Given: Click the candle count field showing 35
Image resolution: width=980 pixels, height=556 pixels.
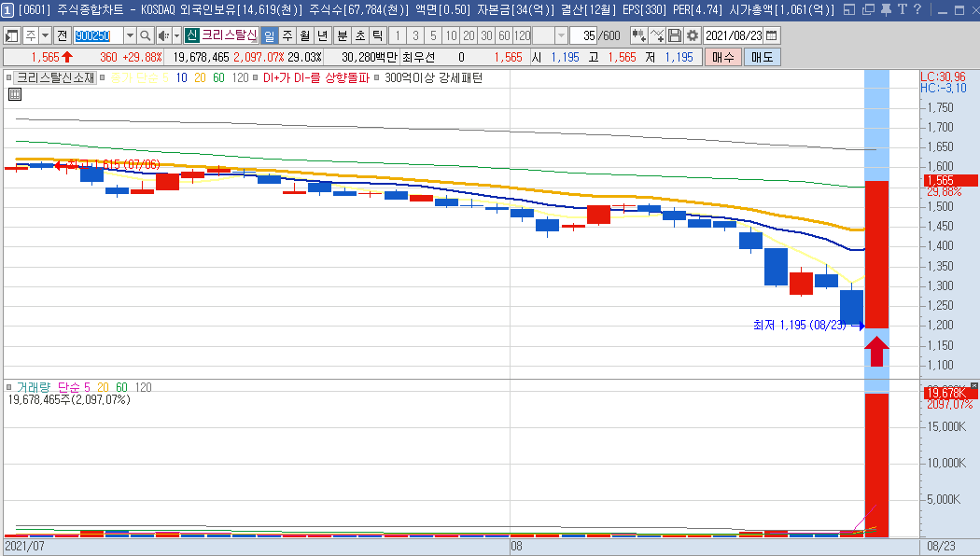Looking at the screenshot, I should [x=583, y=35].
